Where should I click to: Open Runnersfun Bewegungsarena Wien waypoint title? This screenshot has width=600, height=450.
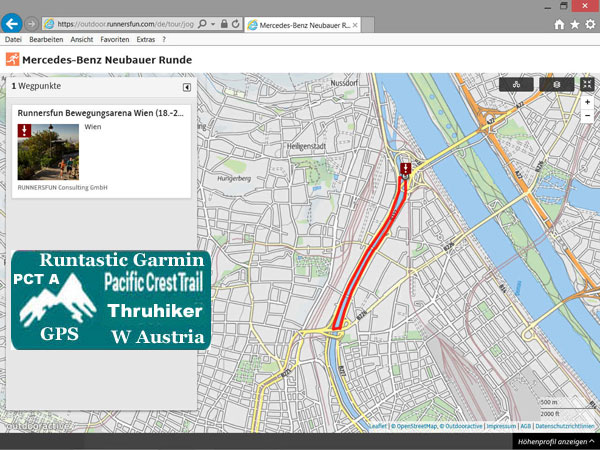click(100, 113)
